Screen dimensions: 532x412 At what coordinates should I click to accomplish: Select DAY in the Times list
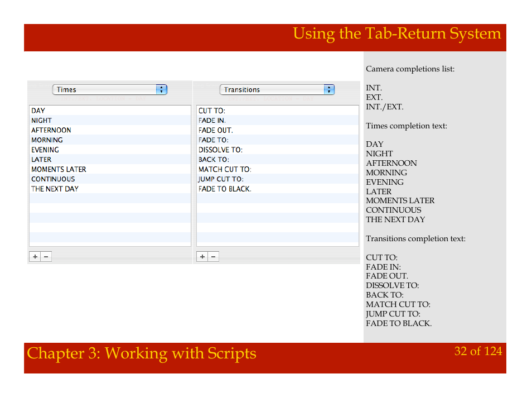tap(110, 111)
